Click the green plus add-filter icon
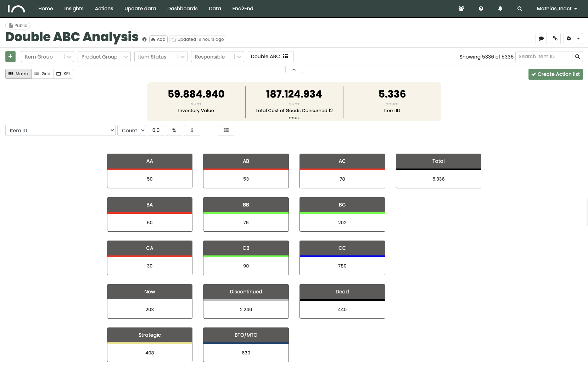The width and height of the screenshot is (588, 386). tap(10, 56)
